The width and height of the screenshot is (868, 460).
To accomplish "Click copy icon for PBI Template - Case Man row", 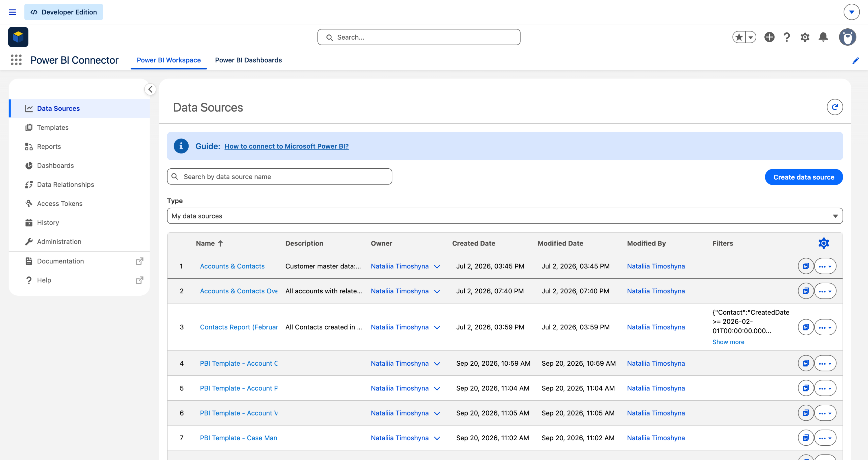I will [806, 438].
